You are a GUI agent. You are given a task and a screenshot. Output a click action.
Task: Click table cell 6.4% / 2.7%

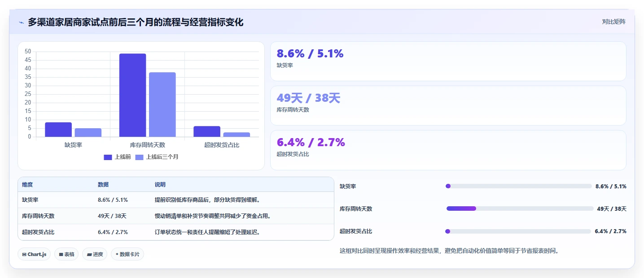(x=113, y=232)
